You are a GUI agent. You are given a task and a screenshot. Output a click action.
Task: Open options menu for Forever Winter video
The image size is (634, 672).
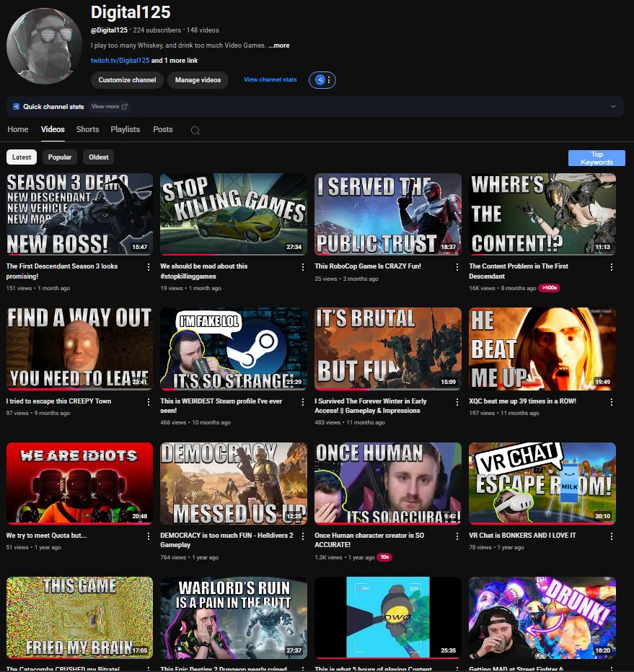point(457,402)
